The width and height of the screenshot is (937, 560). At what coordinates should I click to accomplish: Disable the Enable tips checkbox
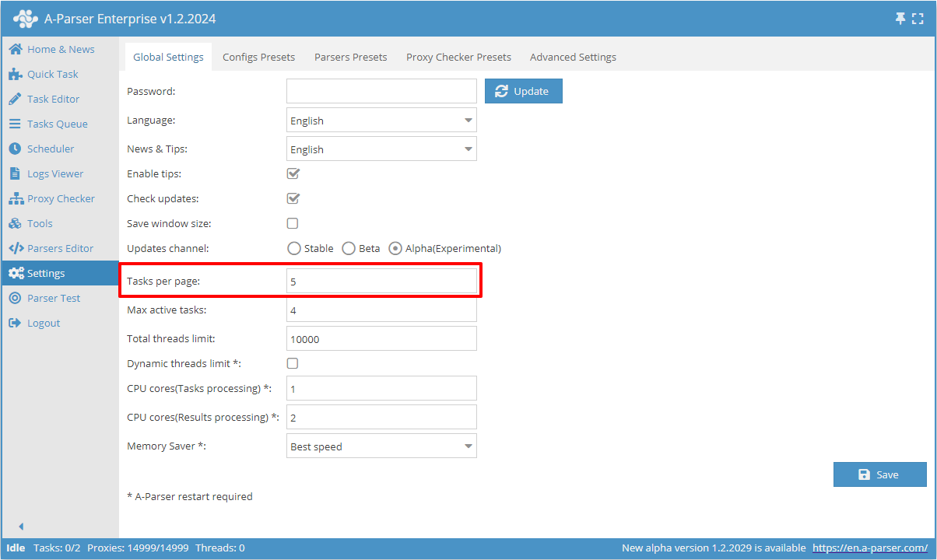pyautogui.click(x=293, y=174)
